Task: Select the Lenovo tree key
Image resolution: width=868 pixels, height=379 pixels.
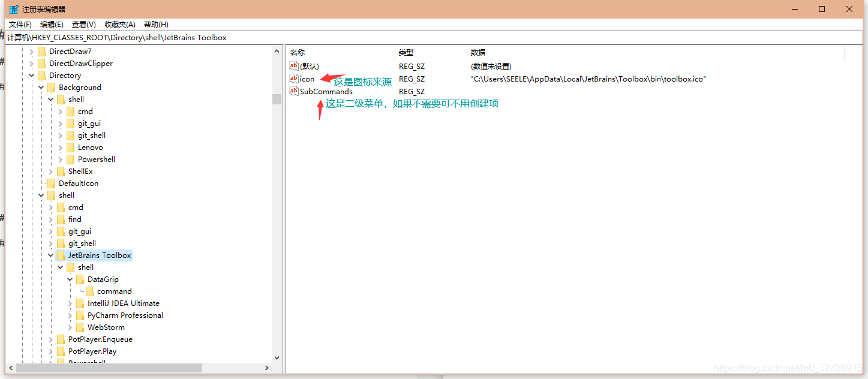Action: (90, 148)
